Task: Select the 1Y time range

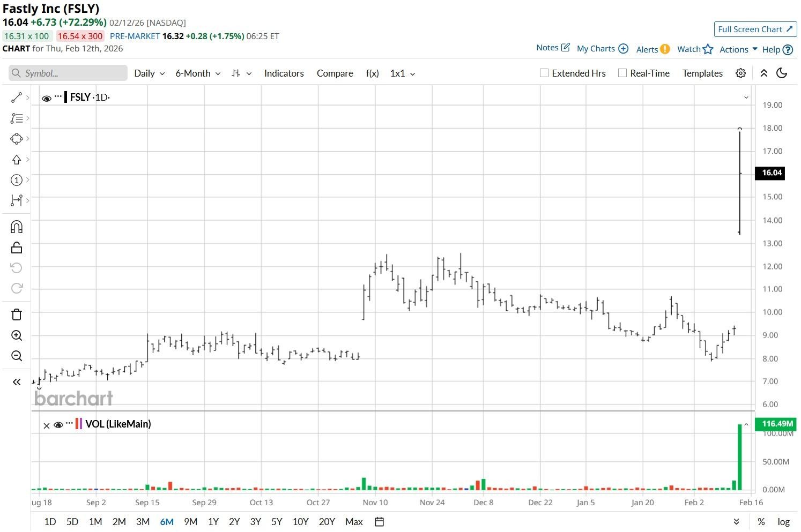Action: [213, 522]
